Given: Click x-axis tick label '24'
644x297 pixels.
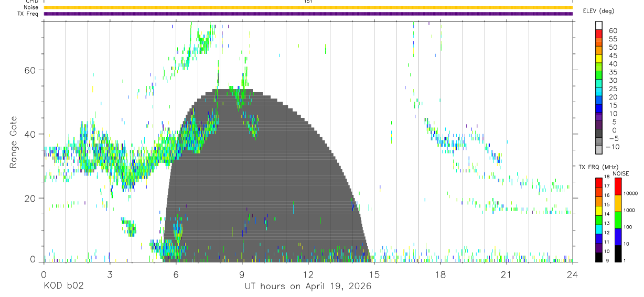Looking at the screenshot, I should click(x=572, y=274).
